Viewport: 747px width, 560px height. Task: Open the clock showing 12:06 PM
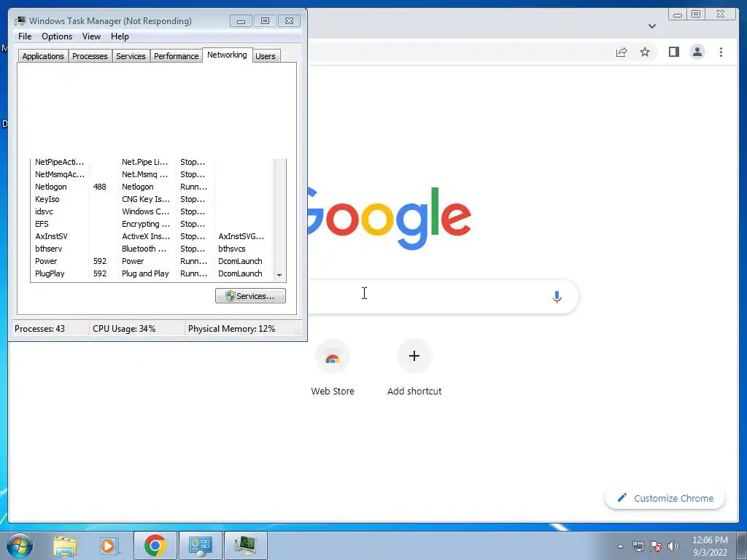pyautogui.click(x=710, y=546)
